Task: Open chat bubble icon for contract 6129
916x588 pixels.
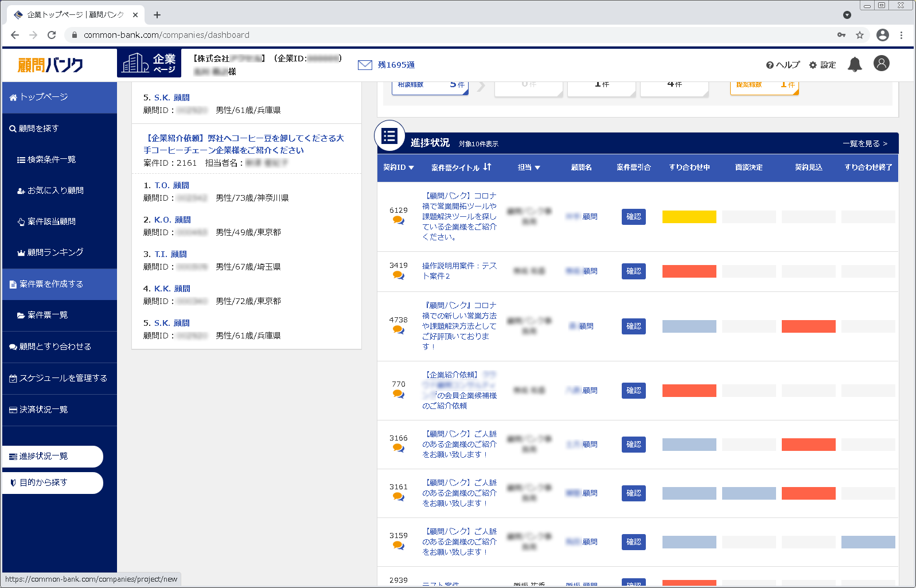Action: tap(398, 221)
